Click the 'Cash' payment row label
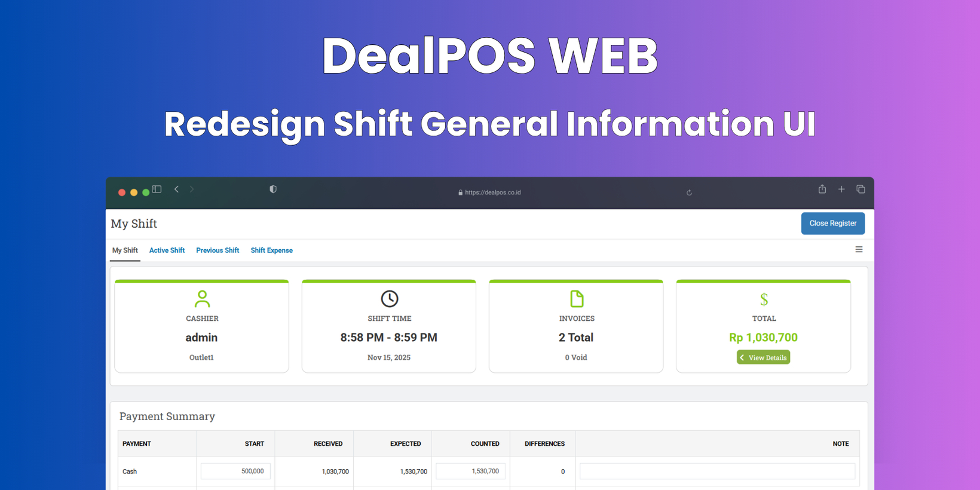This screenshot has width=980, height=490. point(130,471)
